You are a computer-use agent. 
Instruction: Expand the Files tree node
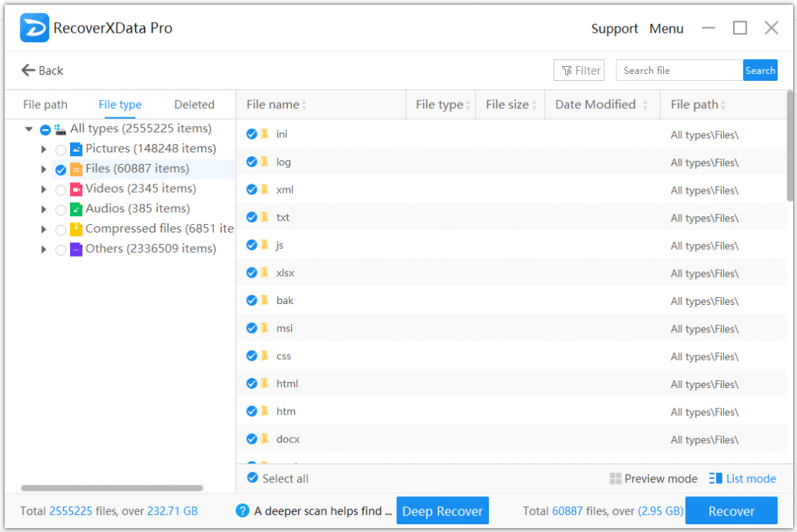[x=44, y=170]
